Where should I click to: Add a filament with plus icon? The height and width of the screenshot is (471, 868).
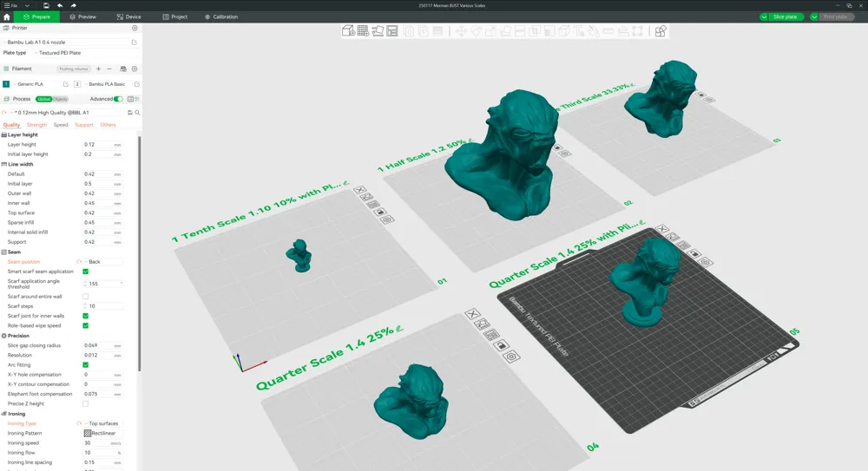pos(99,69)
